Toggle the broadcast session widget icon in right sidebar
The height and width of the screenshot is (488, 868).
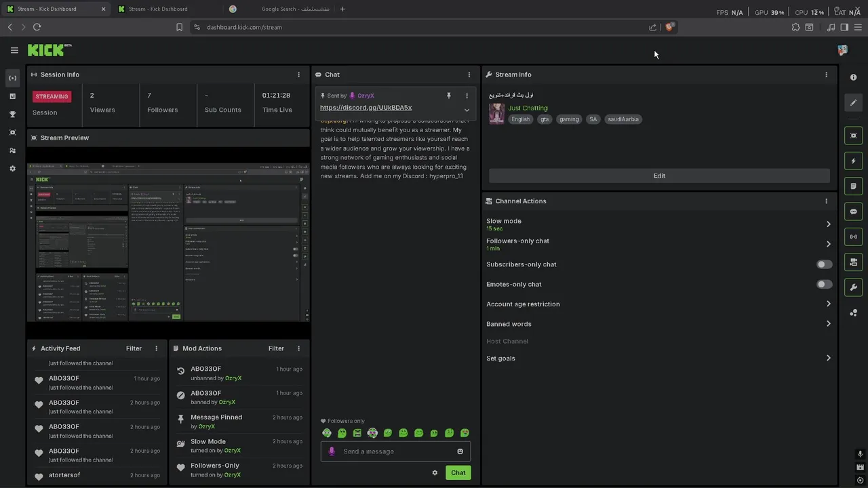(x=853, y=237)
